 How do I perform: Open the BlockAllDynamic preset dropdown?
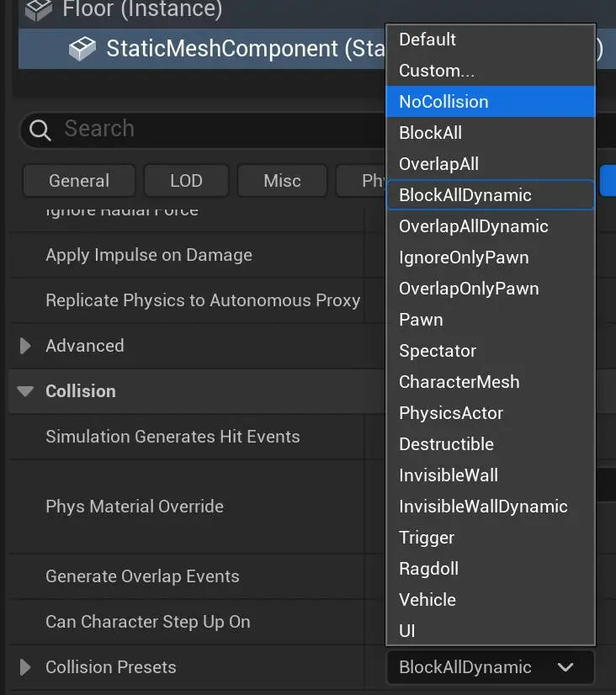491,667
